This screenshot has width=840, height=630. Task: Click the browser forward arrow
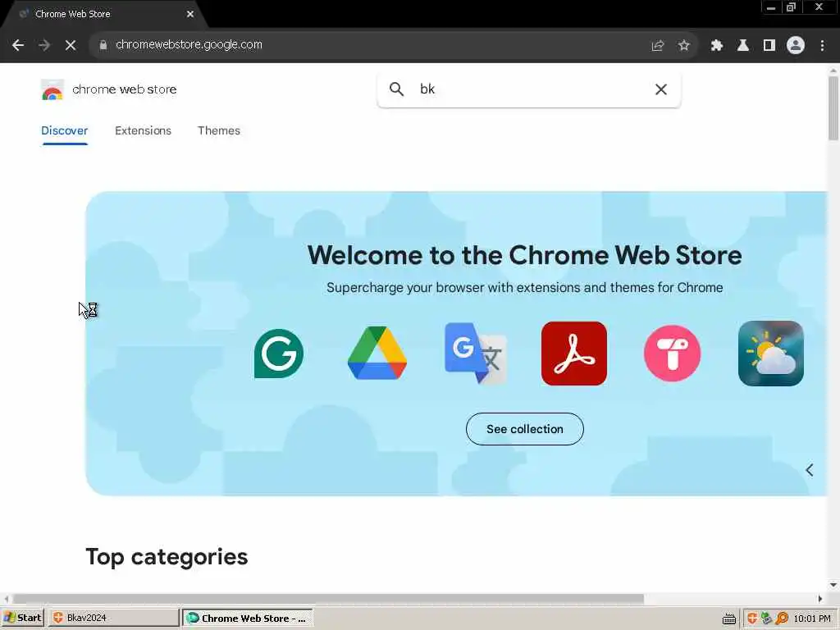(x=44, y=45)
